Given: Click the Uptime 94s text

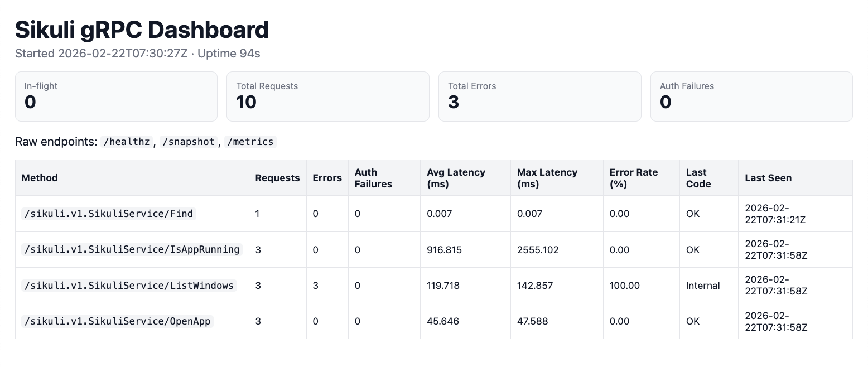Looking at the screenshot, I should [x=229, y=54].
